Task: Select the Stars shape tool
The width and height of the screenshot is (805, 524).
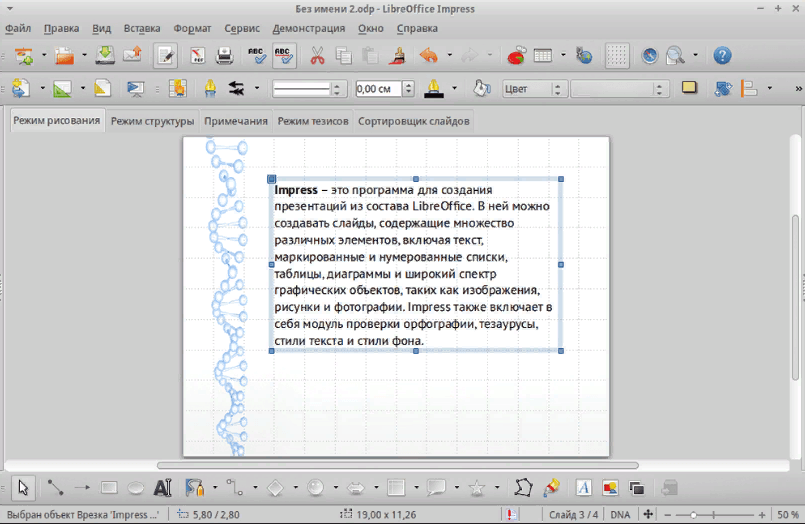Action: [x=477, y=488]
